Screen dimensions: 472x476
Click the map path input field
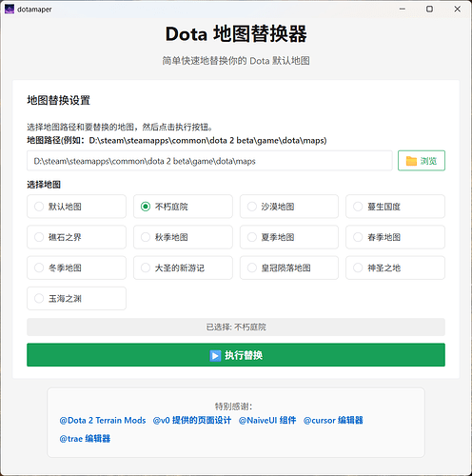pos(209,161)
